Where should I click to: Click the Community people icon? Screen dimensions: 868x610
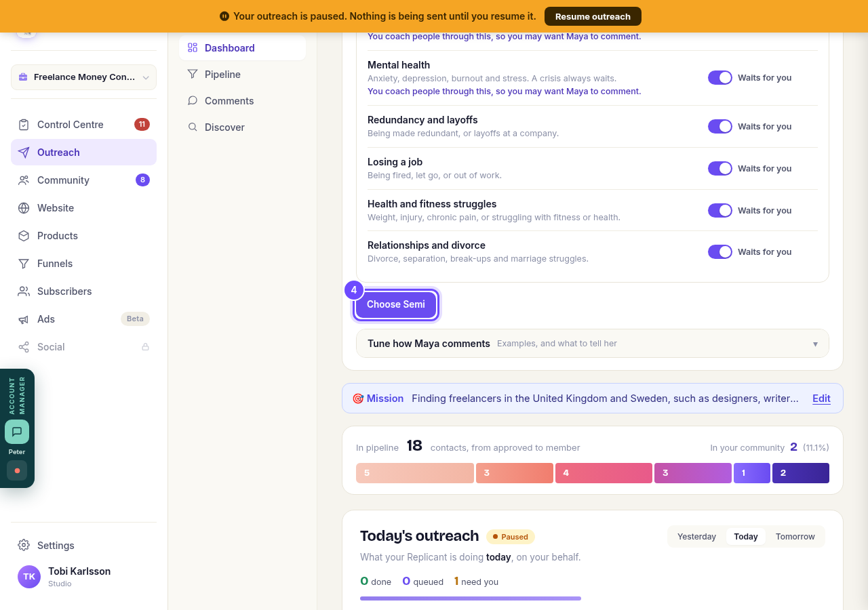(x=24, y=180)
